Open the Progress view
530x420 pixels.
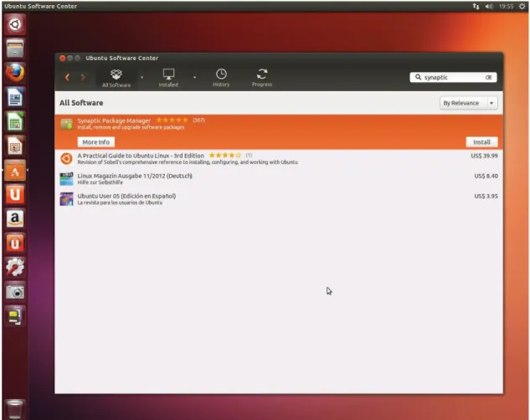pyautogui.click(x=262, y=79)
